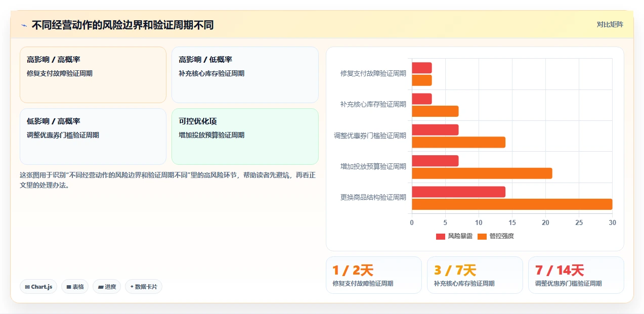Image resolution: width=644 pixels, height=314 pixels.
Task: Open the 可控优化项 card
Action: pos(245,137)
